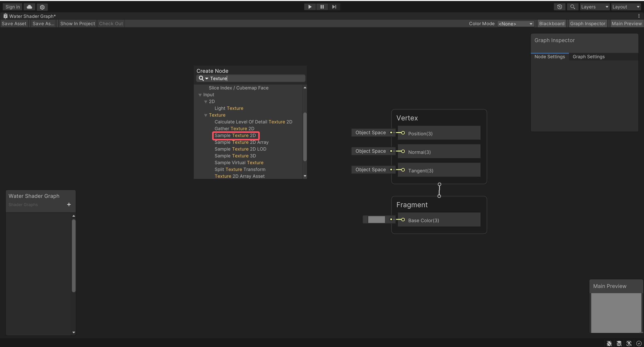Select the Texture 2D Array Asset node

[x=239, y=176]
